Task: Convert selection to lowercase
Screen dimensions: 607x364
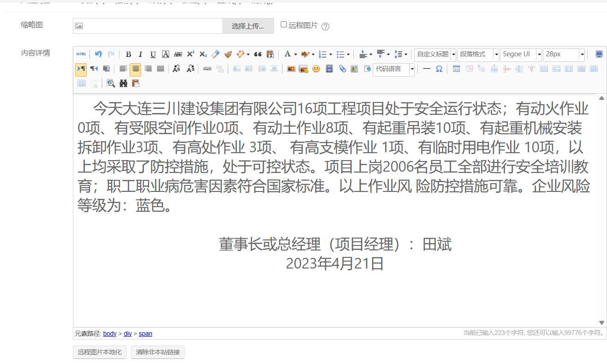Action: (190, 69)
